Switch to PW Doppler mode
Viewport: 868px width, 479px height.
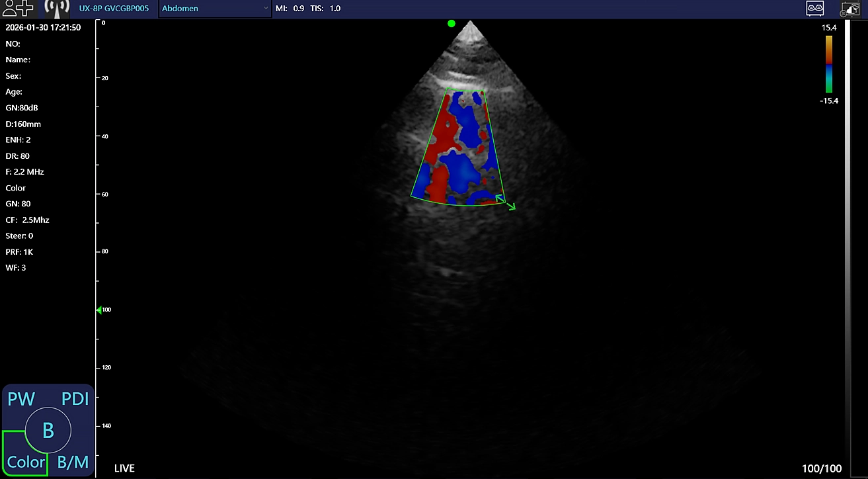(20, 399)
